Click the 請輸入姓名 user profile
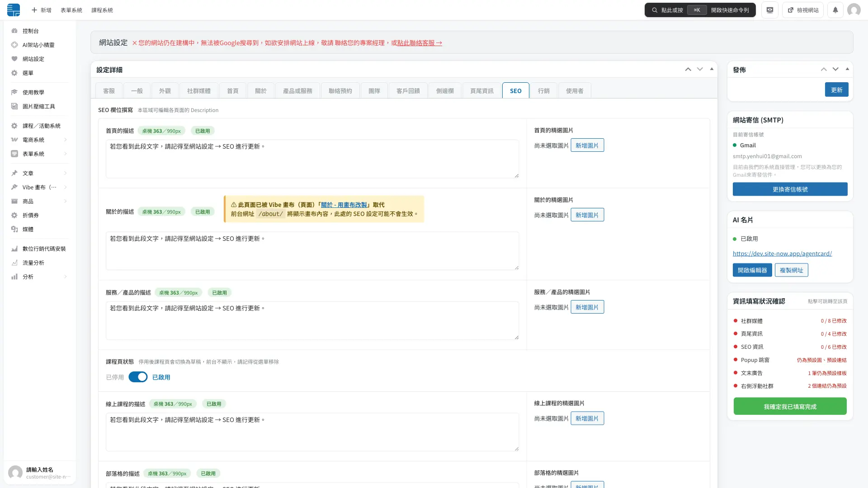 pyautogui.click(x=40, y=473)
